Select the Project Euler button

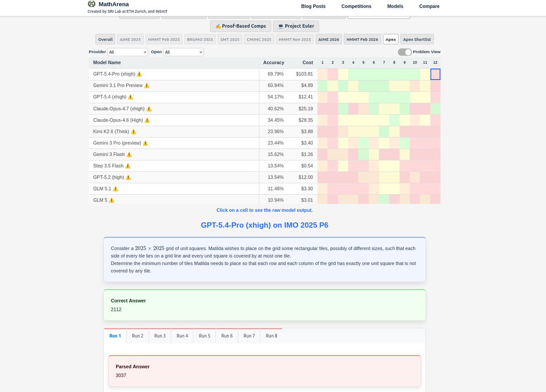coord(296,26)
